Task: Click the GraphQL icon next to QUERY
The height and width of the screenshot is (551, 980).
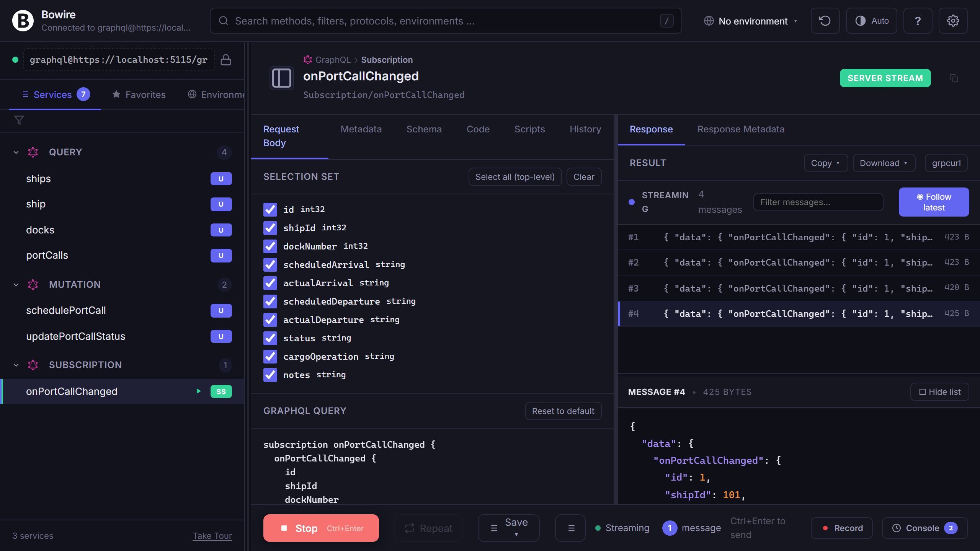Action: 33,152
